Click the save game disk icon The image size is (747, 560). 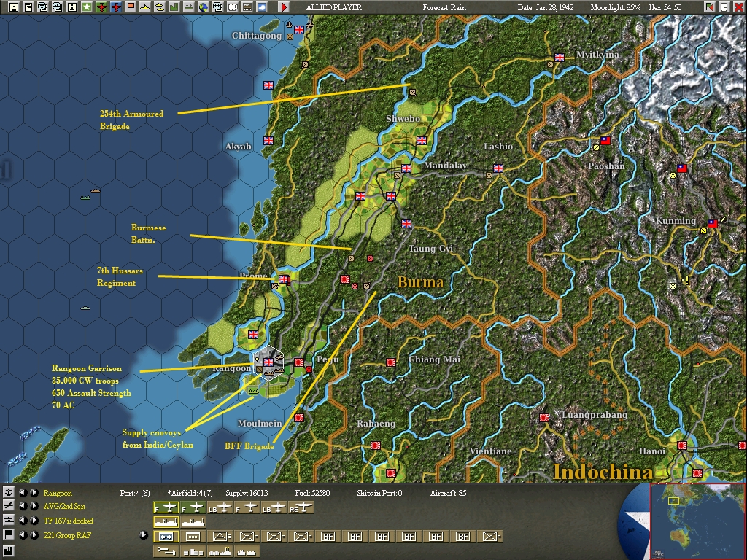pos(13,7)
